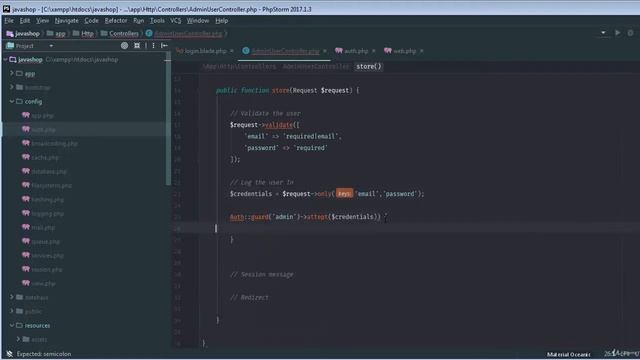Collapse the javashop project root
The image size is (640, 360).
click(5, 60)
